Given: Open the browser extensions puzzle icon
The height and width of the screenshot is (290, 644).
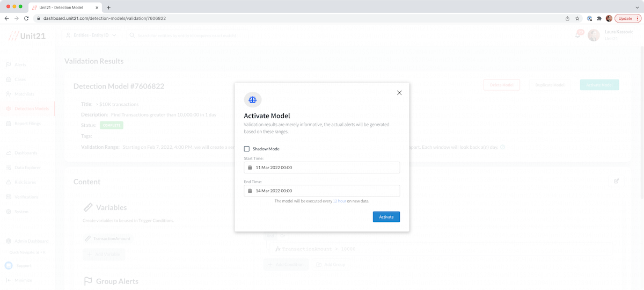Looking at the screenshot, I should [599, 18].
